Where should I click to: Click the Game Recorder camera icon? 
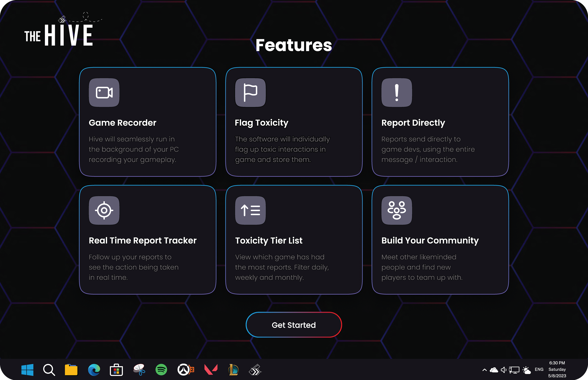104,92
